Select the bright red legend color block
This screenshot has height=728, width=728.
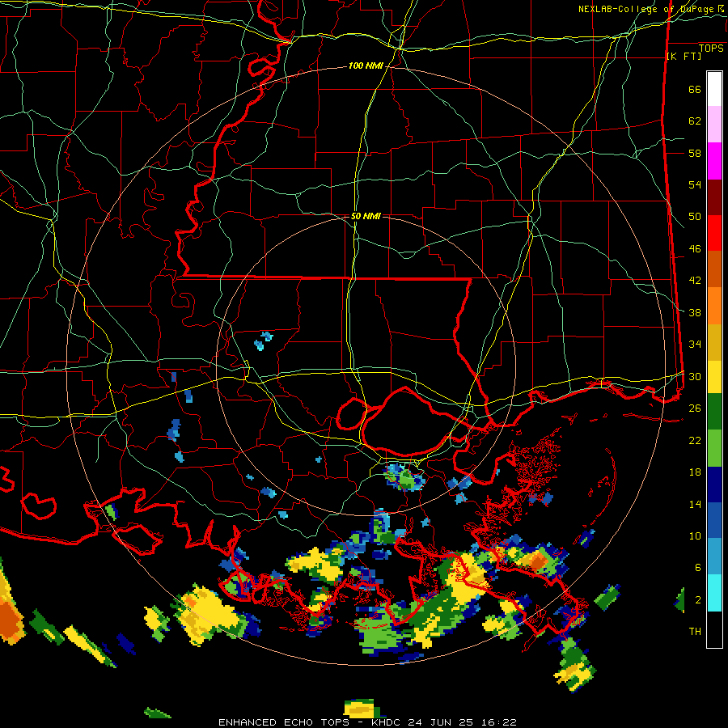(714, 234)
